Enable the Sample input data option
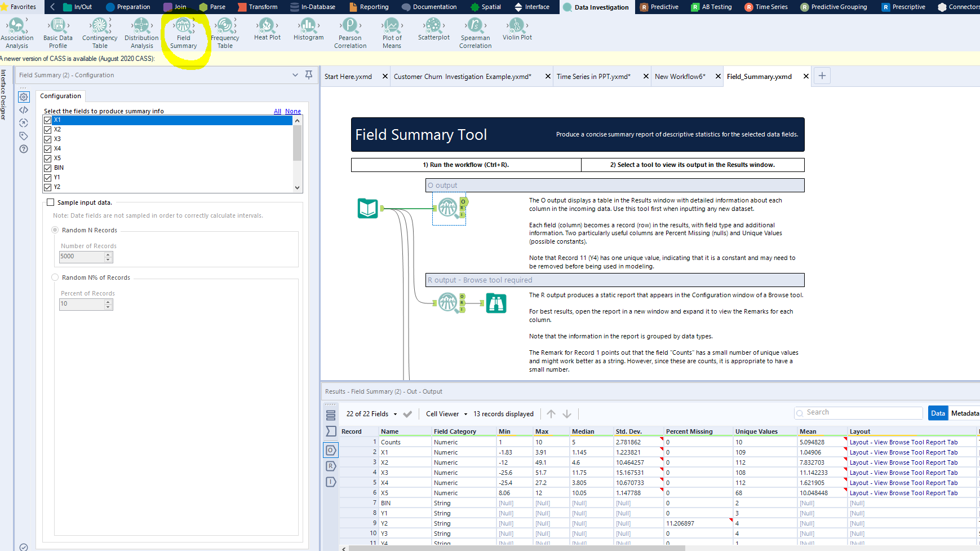This screenshot has height=551, width=980. click(50, 202)
